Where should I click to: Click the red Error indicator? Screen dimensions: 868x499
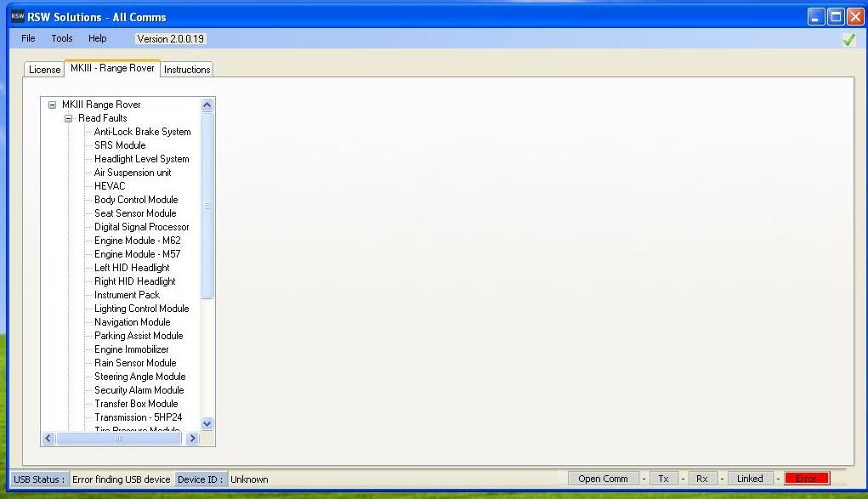coord(806,479)
